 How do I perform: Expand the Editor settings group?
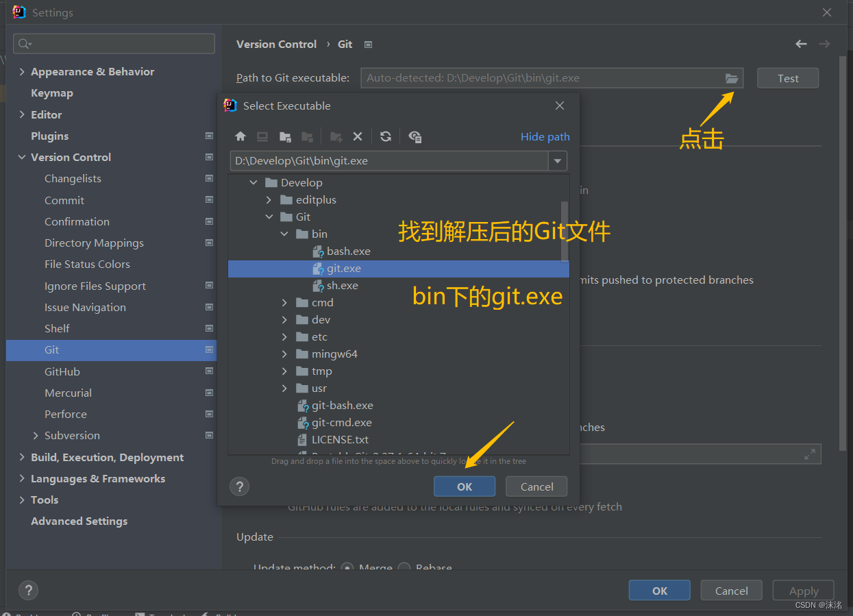(22, 114)
